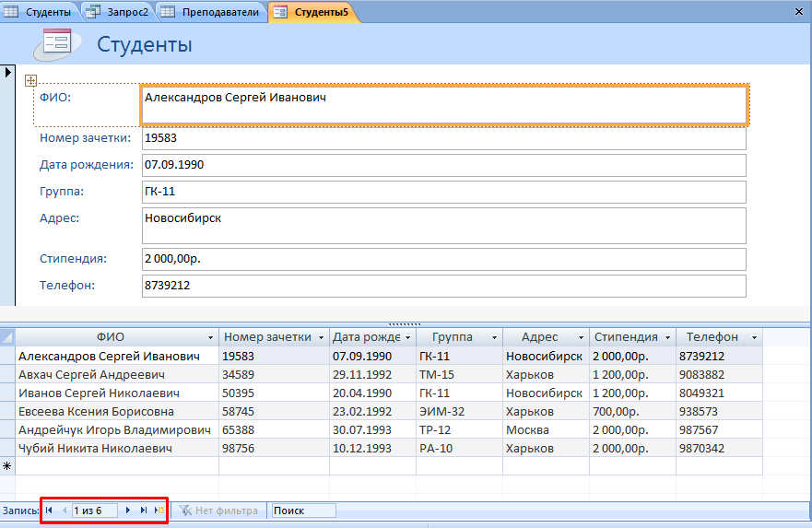Click table cell Александров Сергей Иванович
Viewport: 812px width, 528px height.
coord(117,356)
